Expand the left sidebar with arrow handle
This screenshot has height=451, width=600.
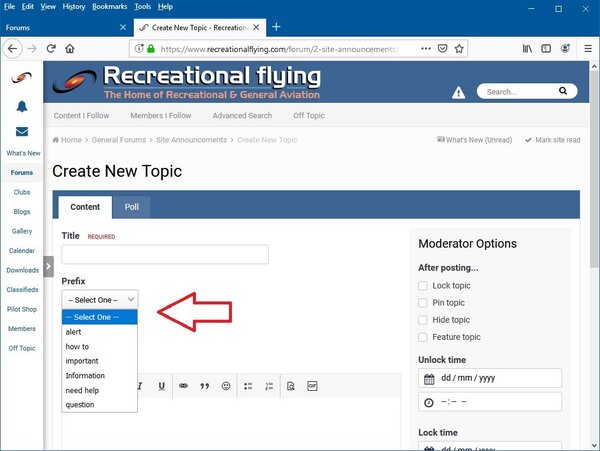(48, 266)
